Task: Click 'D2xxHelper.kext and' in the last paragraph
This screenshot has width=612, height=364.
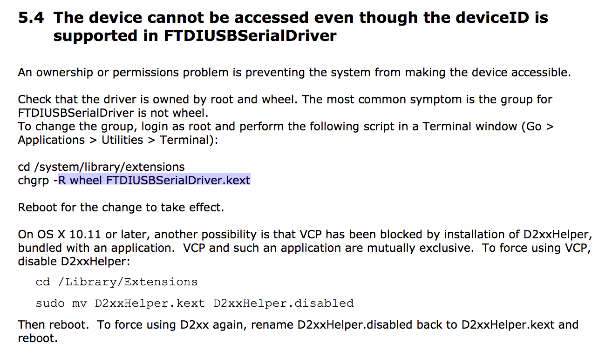Action: coord(520,324)
